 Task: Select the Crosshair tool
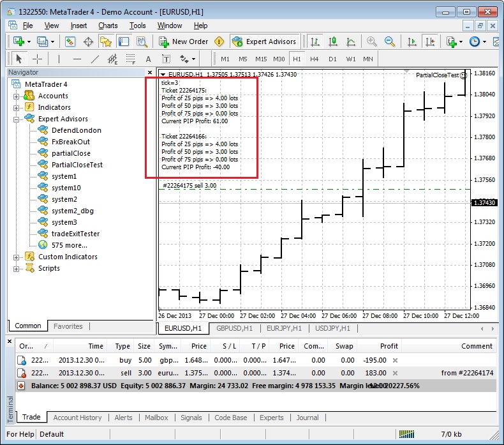37,59
